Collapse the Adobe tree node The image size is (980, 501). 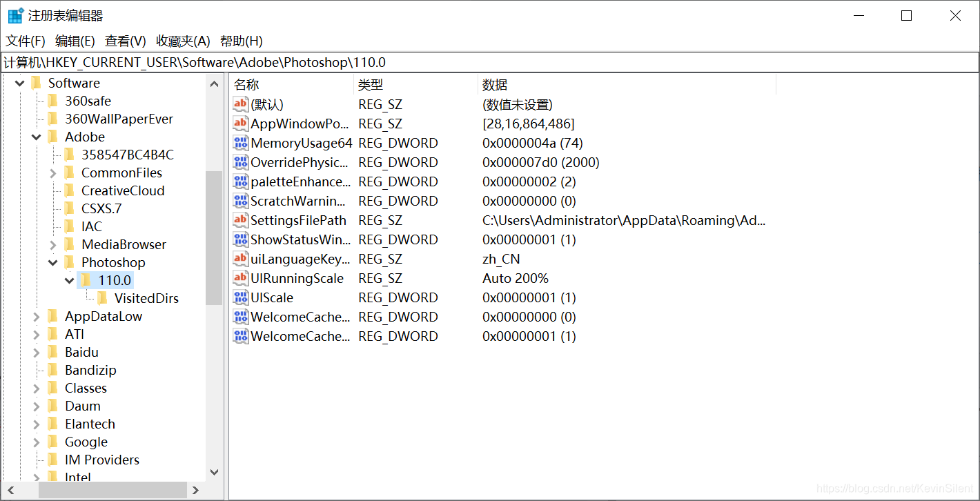coord(37,137)
